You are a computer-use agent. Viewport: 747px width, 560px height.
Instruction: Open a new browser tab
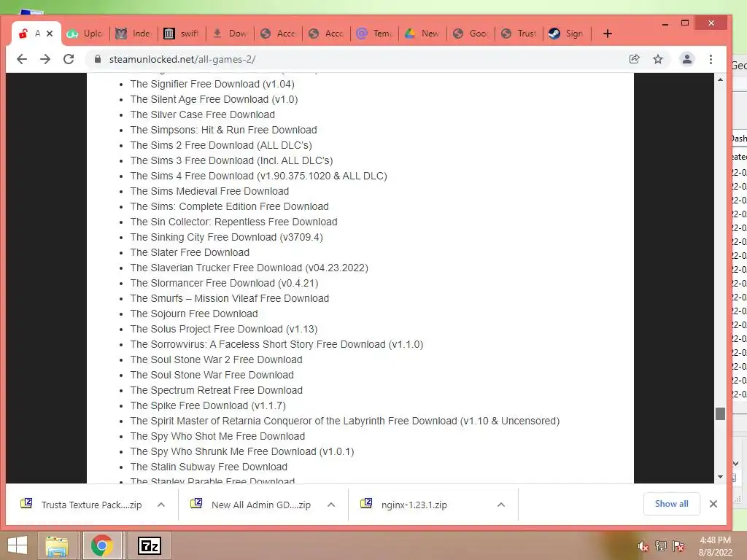608,34
